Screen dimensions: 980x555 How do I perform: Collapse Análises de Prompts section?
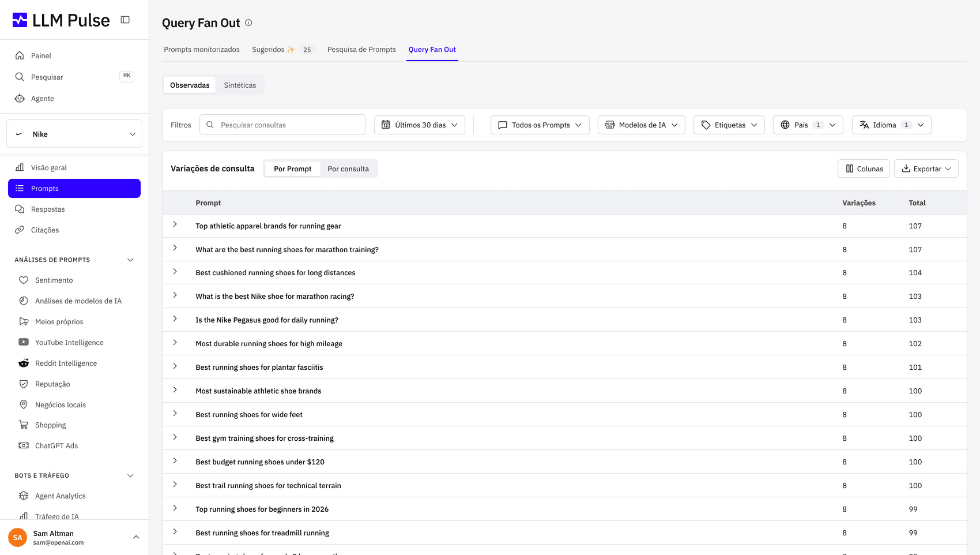(x=130, y=260)
